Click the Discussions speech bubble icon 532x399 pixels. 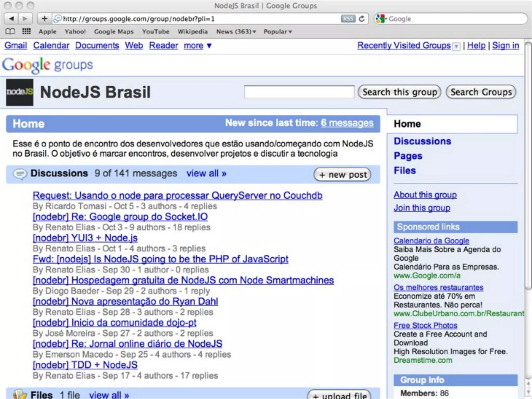pos(20,174)
